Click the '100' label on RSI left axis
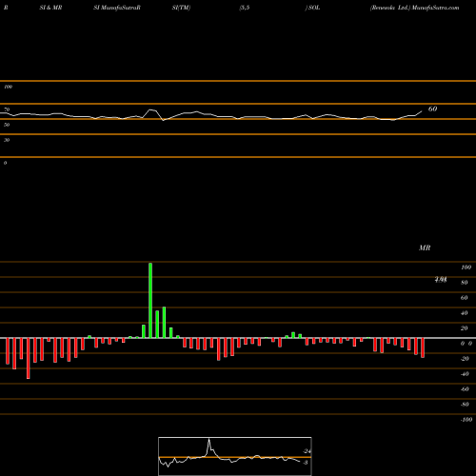Viewport: 476px width, 476px height. (x=8, y=87)
